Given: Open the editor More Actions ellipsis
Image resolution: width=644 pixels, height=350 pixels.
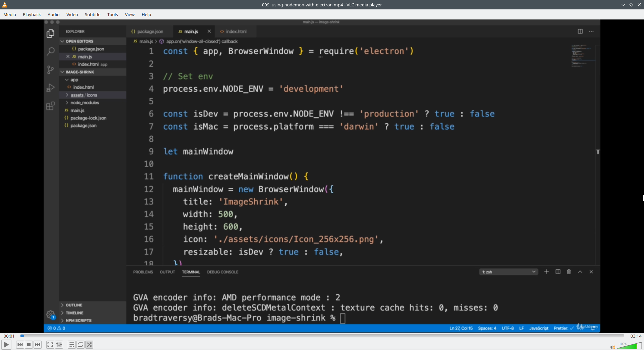Looking at the screenshot, I should 591,31.
